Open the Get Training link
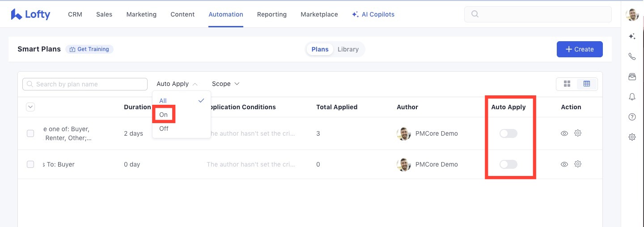 tap(89, 49)
